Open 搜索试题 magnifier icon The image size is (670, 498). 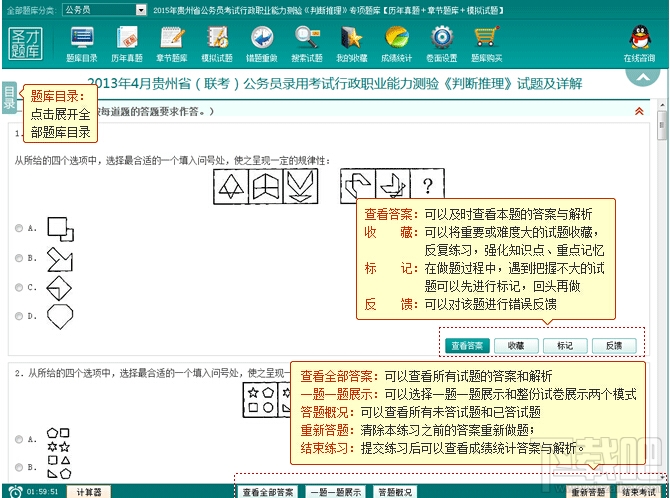[307, 44]
